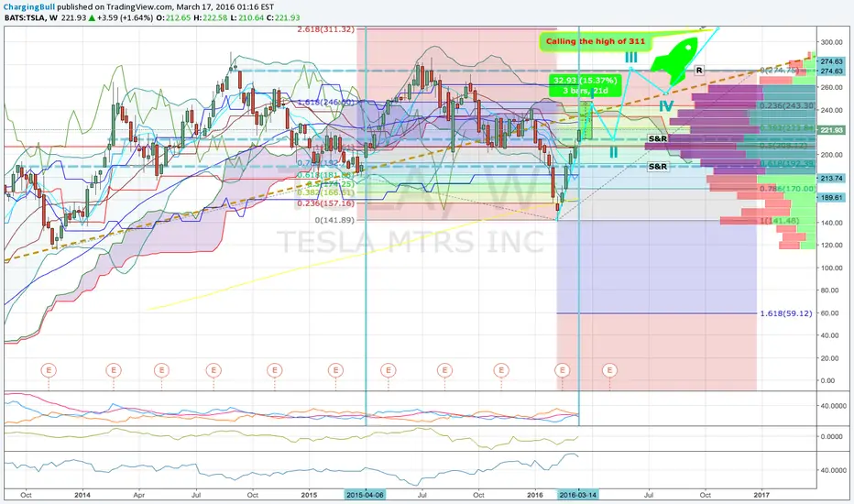The height and width of the screenshot is (504, 854).
Task: Click the 1(141.48) Fibonacci label
Action: tap(780, 221)
